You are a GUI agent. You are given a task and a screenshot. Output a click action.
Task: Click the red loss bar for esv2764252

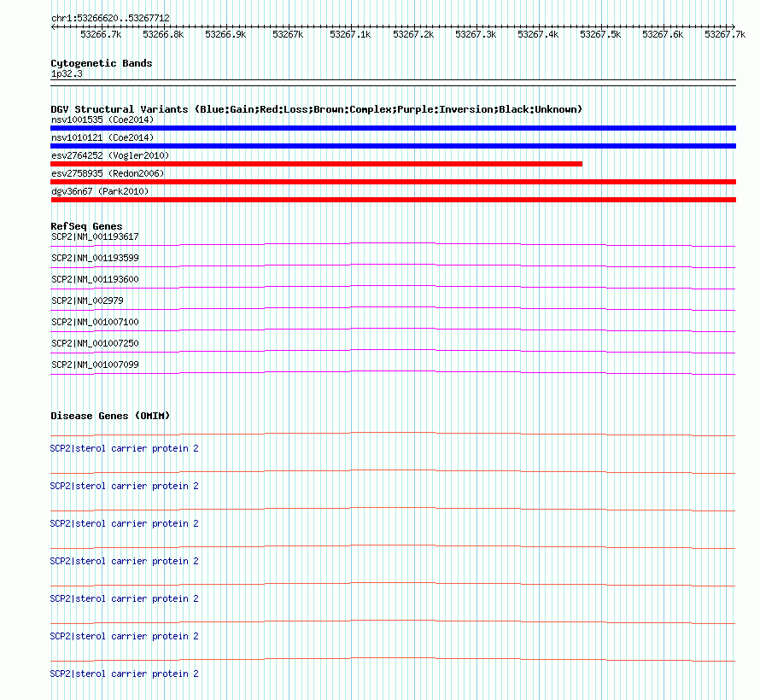[x=317, y=164]
